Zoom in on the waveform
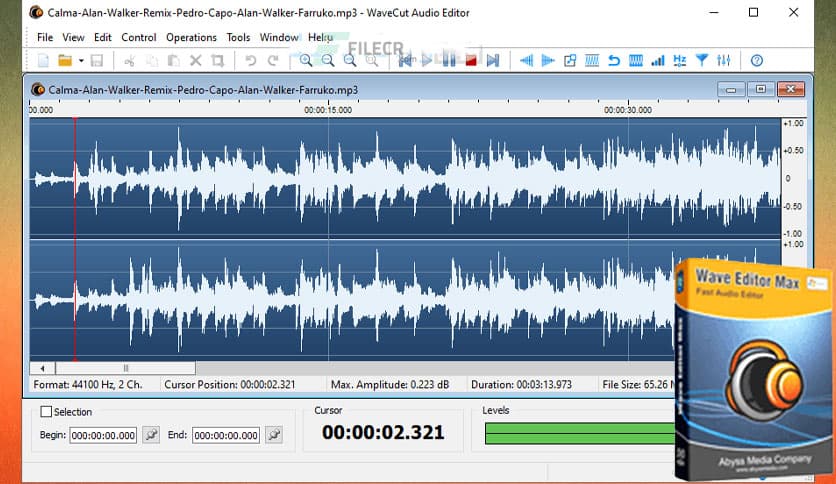 point(306,60)
